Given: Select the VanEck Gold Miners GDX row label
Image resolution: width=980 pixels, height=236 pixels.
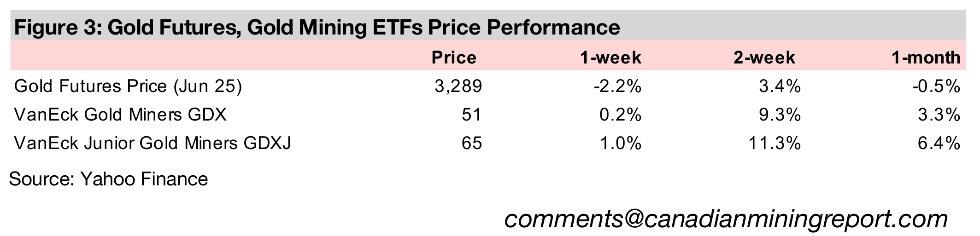Looking at the screenshot, I should click(120, 115).
